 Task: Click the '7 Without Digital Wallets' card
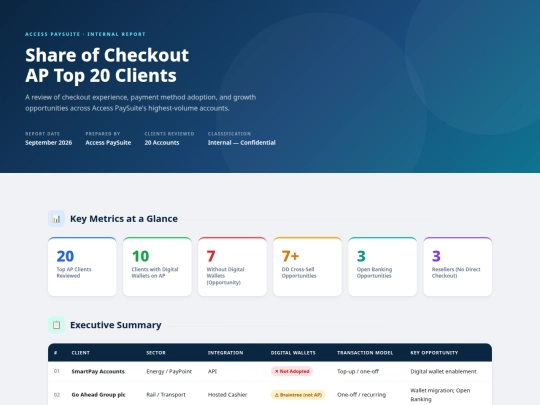click(x=232, y=267)
